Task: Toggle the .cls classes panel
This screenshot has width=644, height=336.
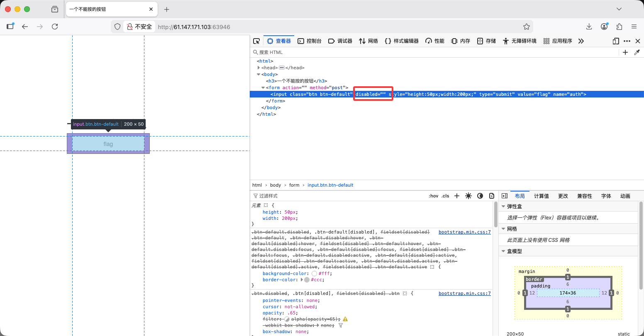Action: pyautogui.click(x=445, y=196)
